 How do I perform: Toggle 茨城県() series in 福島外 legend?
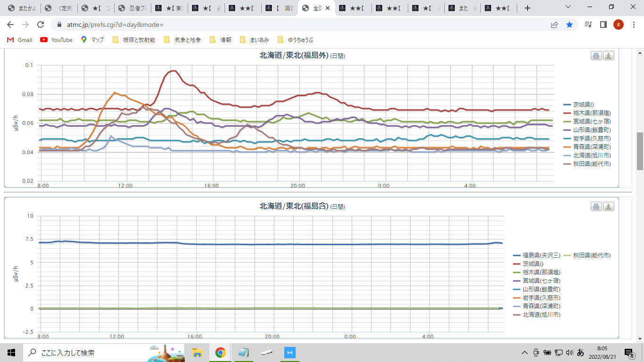(x=578, y=105)
